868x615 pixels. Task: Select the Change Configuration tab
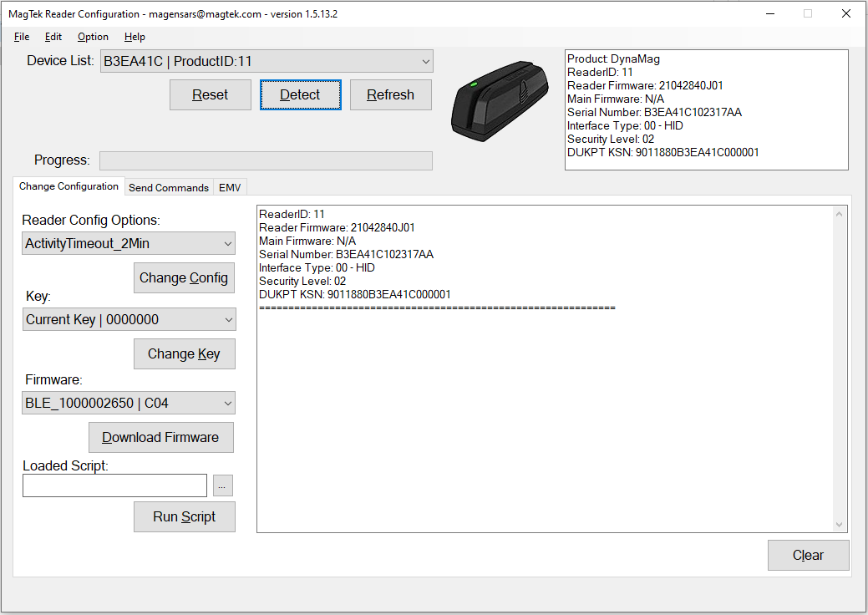pyautogui.click(x=69, y=186)
